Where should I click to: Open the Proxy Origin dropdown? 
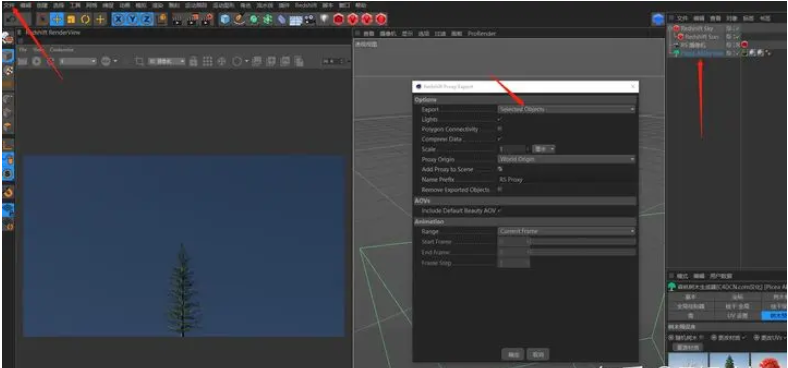pos(566,159)
